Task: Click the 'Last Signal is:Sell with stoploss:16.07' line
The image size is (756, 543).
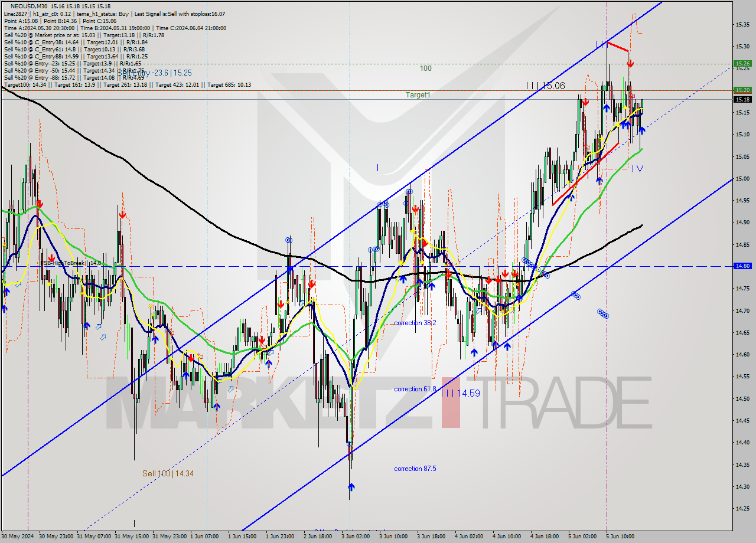Action: [x=180, y=14]
